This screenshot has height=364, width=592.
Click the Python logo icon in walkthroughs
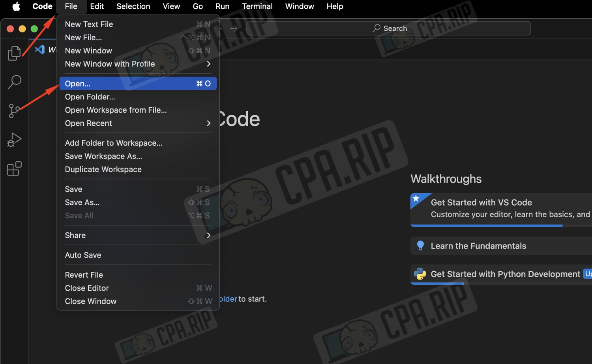pyautogui.click(x=420, y=274)
